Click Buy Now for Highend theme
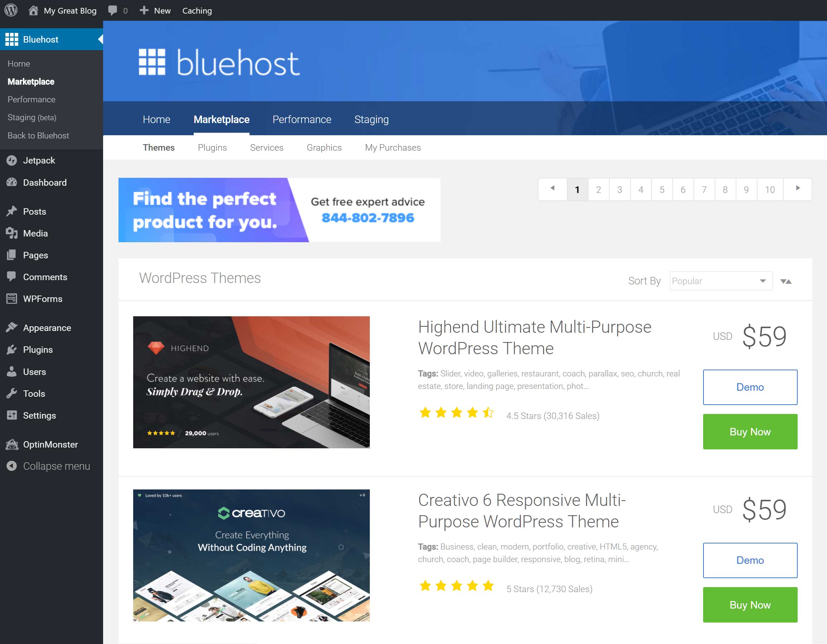 tap(750, 432)
